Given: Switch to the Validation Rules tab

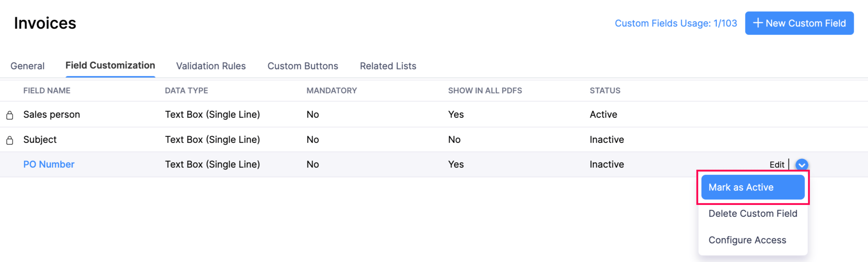Looking at the screenshot, I should 211,66.
